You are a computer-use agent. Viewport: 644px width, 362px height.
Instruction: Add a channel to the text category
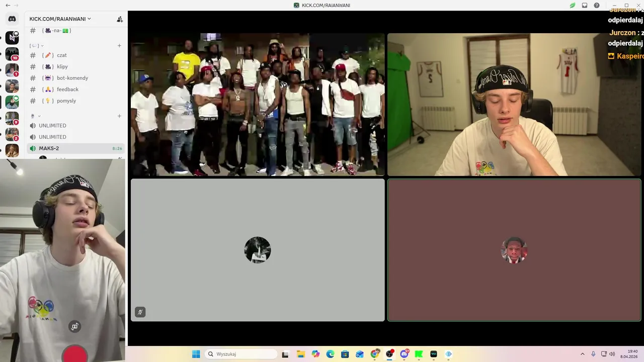119,46
